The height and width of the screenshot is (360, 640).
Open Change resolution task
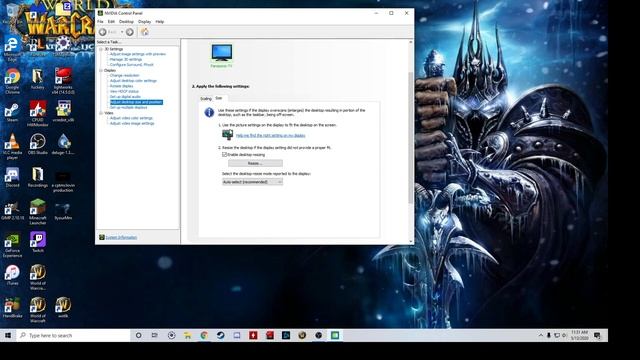pyautogui.click(x=124, y=76)
